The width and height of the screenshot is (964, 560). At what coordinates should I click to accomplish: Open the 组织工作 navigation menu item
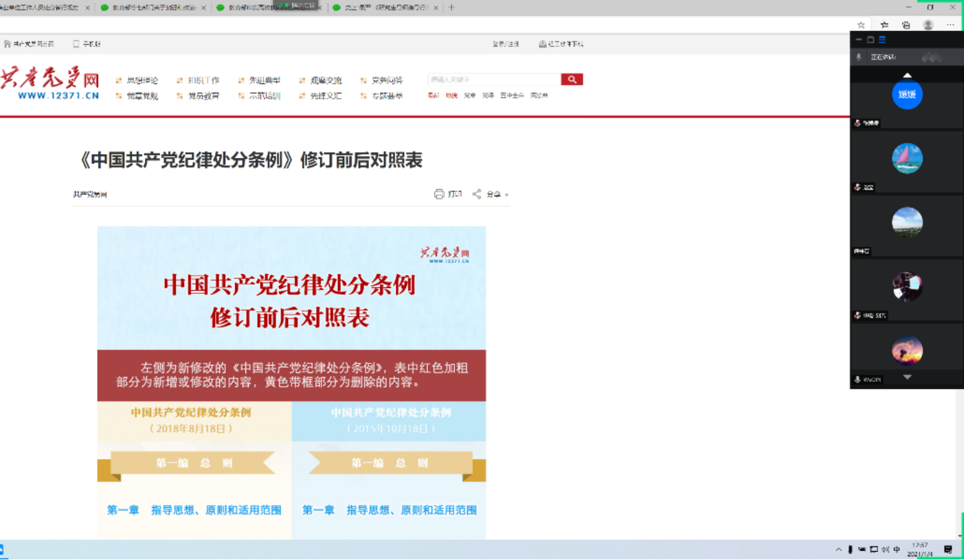pyautogui.click(x=203, y=80)
